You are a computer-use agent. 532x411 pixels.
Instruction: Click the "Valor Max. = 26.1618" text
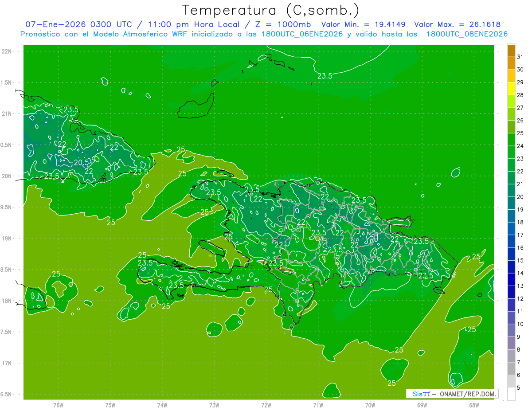click(457, 24)
